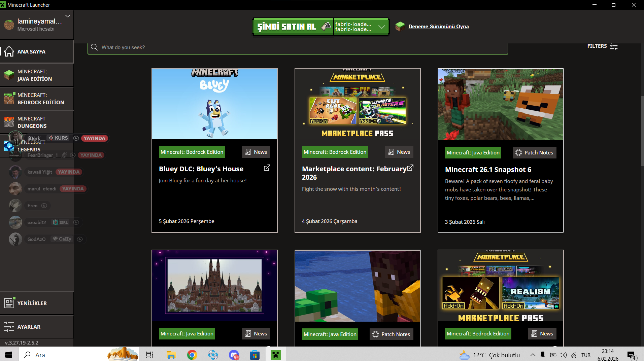This screenshot has height=361, width=644.
Task: Click external link icon on Marketplace content February card
Action: tap(410, 168)
